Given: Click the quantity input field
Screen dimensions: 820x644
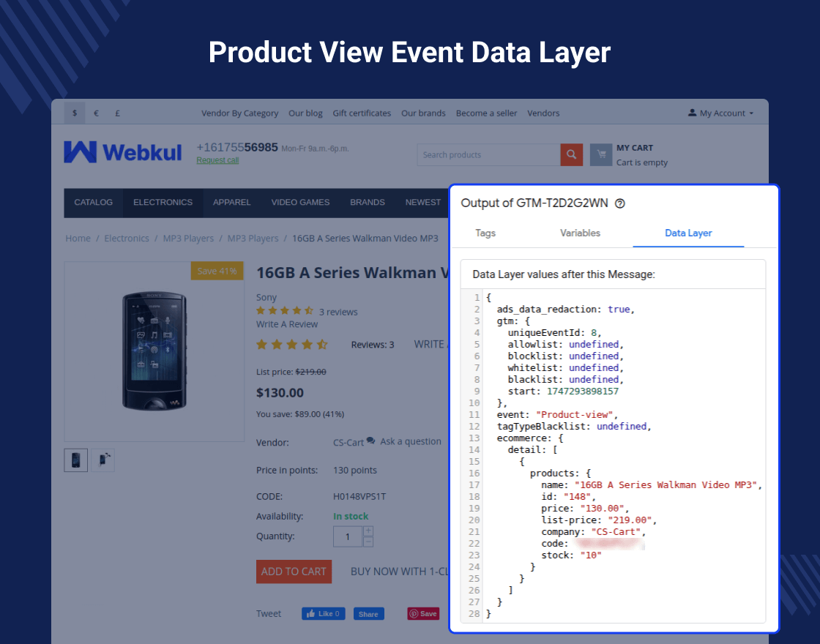Looking at the screenshot, I should (348, 537).
